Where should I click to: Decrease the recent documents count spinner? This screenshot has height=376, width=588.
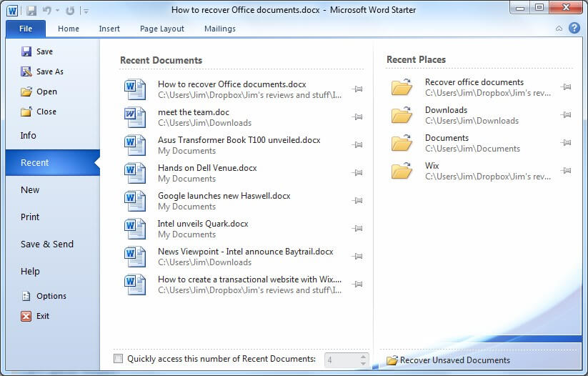(x=363, y=363)
